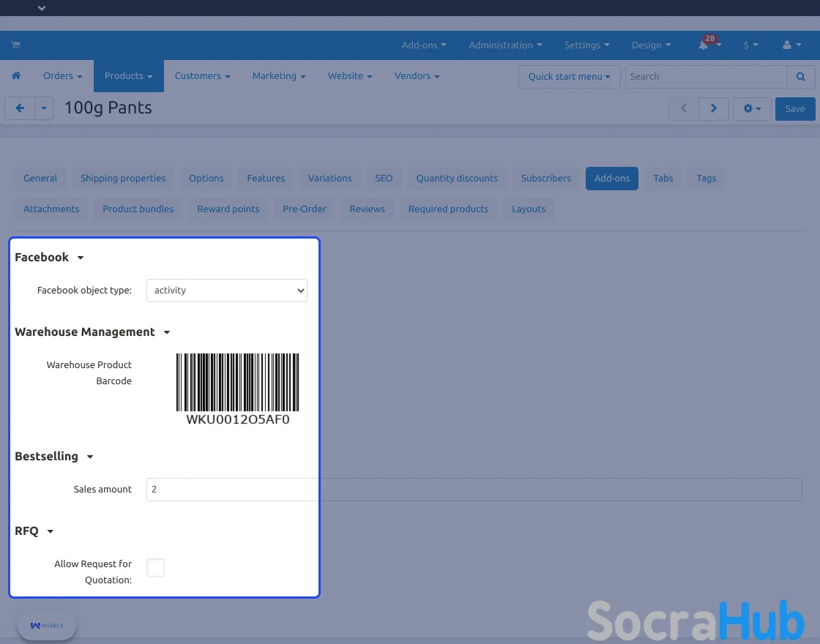
Task: Open the Vendors menu
Action: pyautogui.click(x=417, y=76)
